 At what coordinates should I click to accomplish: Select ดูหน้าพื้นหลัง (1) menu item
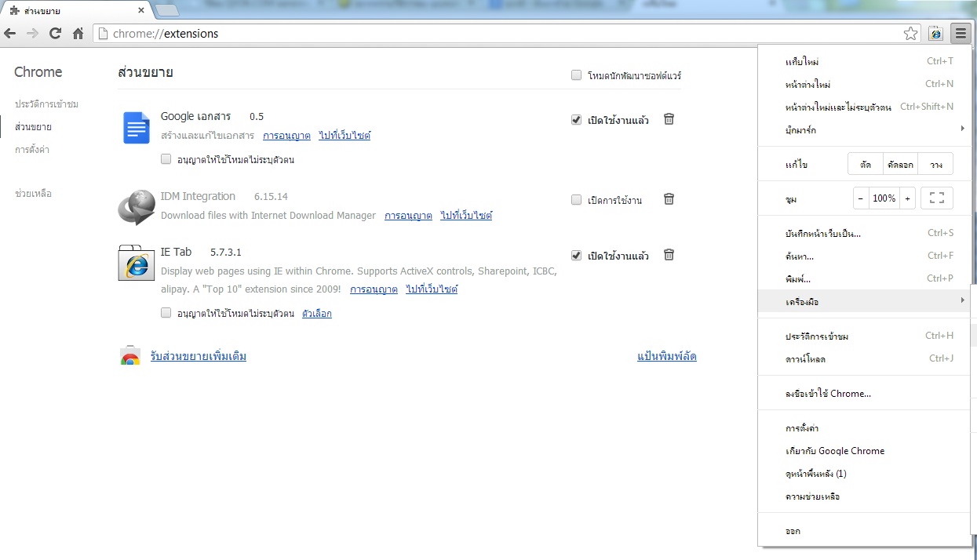[x=864, y=474]
